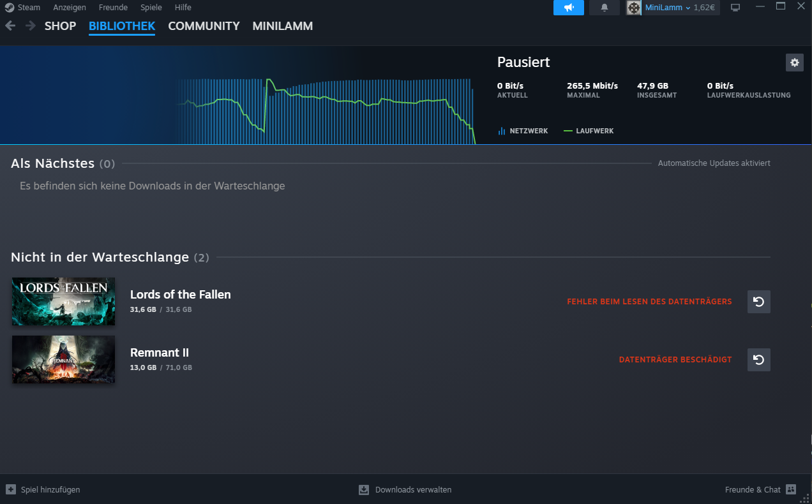Click 'Automatische Updates aktiviert' text
This screenshot has width=812, height=504.
click(714, 163)
